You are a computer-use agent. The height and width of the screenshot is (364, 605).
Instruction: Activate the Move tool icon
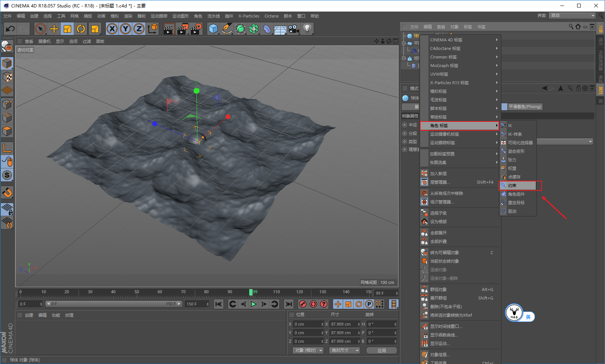pos(54,29)
